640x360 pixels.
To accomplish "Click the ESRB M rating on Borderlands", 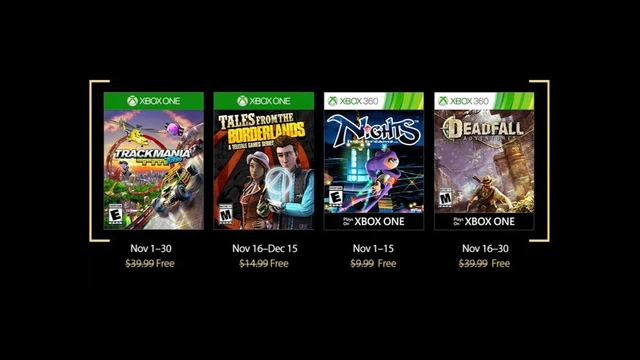I will coord(226,214).
